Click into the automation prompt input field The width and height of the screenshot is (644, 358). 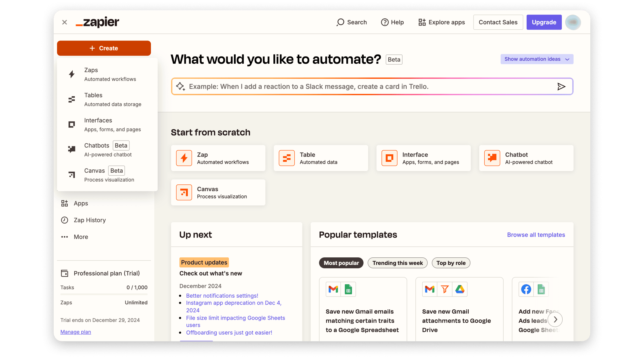[x=372, y=86]
